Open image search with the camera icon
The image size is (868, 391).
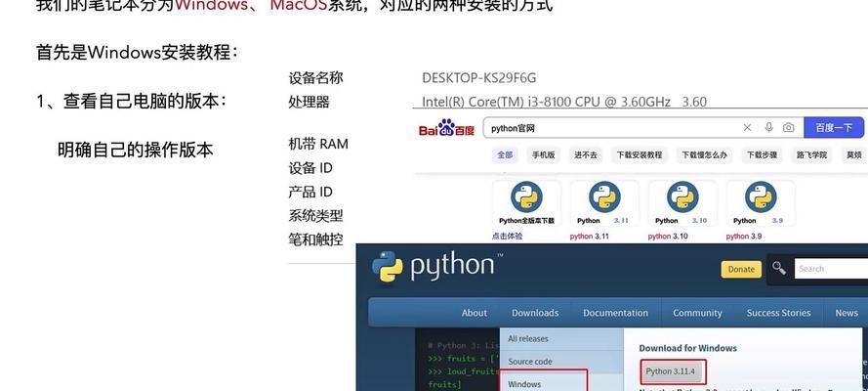coord(788,128)
